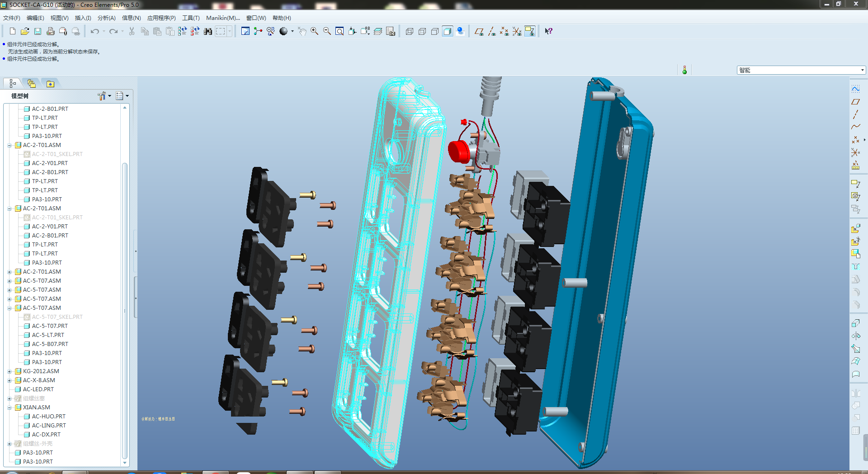Toggle datum axes display visibility
Viewport: 868px width, 474px height.
point(492,31)
